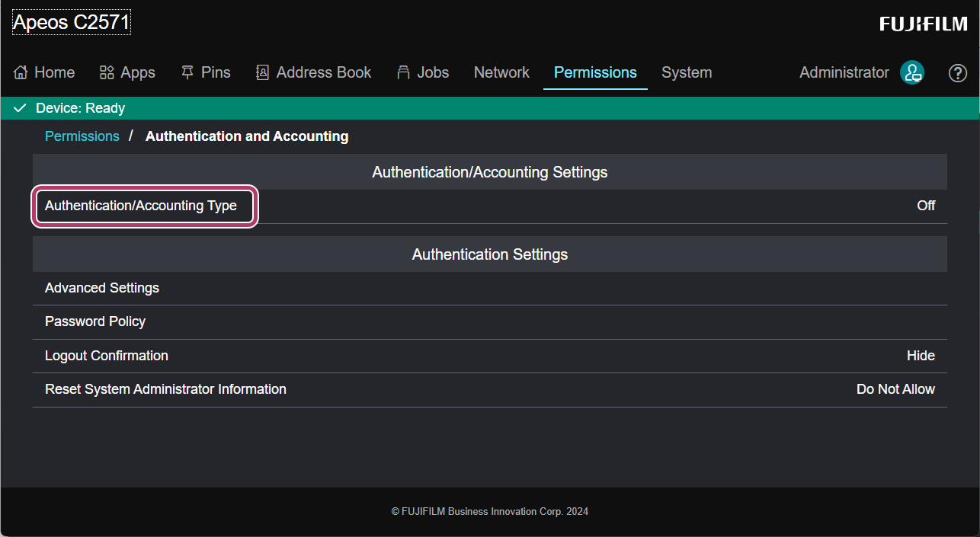Viewport: 980px width, 537px height.
Task: Open the System tab
Action: [x=687, y=72]
